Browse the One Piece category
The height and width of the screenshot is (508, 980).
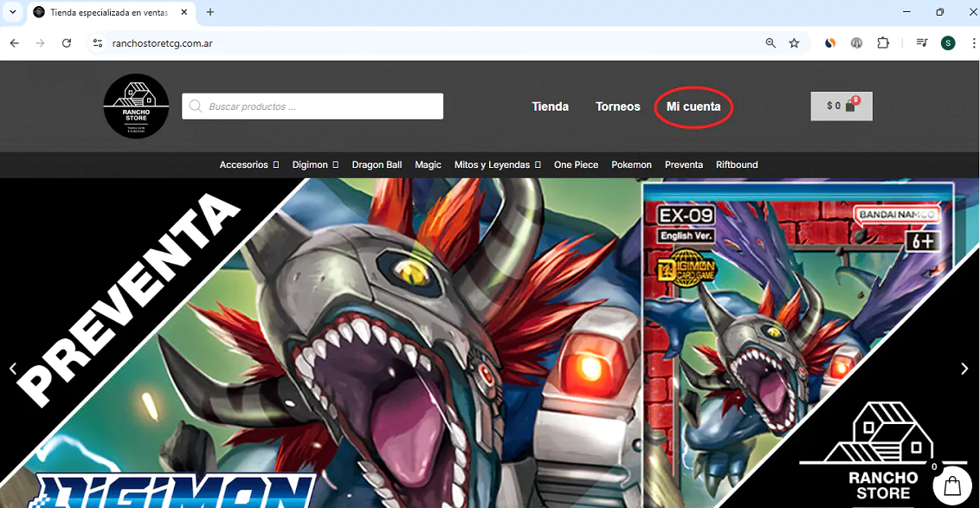pyautogui.click(x=576, y=165)
